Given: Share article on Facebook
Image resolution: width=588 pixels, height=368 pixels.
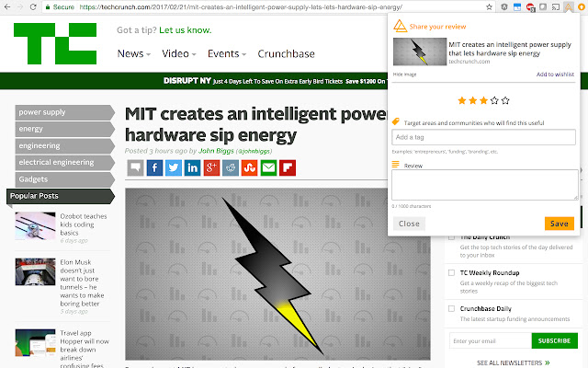Looking at the screenshot, I should click(x=154, y=167).
